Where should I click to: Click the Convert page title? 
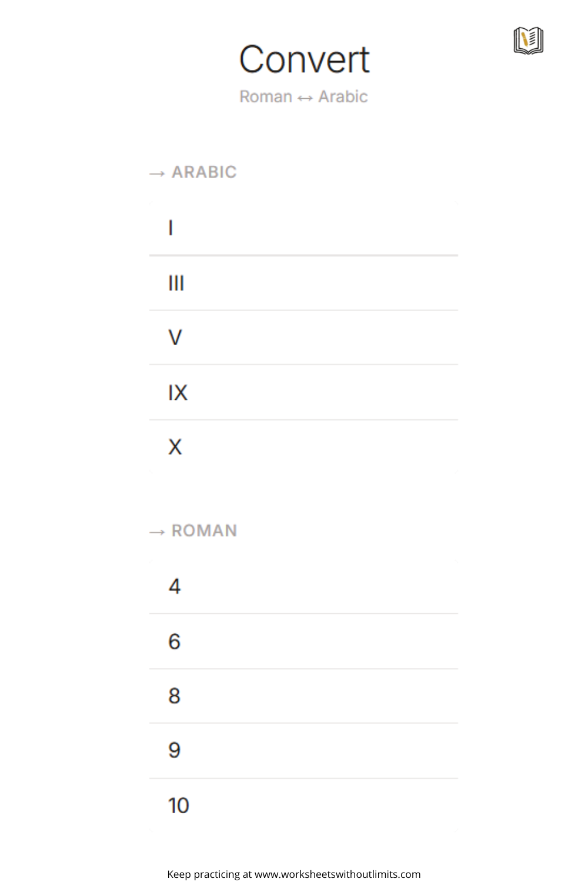(x=304, y=60)
